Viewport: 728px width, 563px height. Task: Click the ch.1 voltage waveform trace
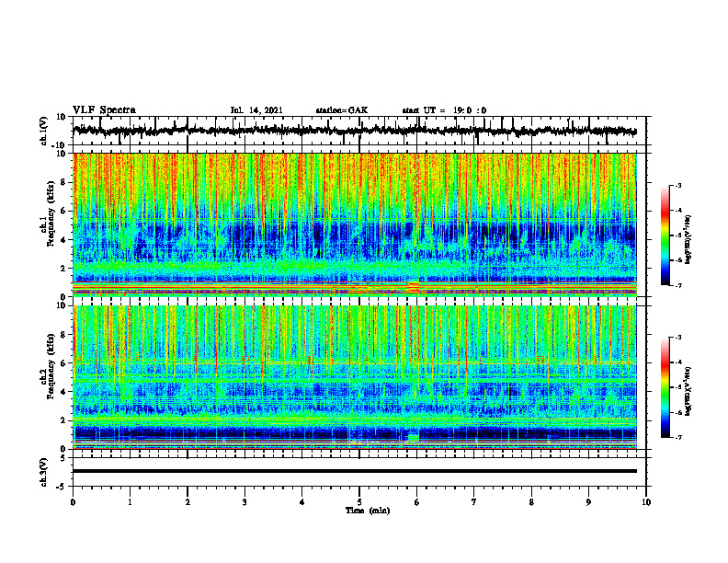[x=355, y=131]
